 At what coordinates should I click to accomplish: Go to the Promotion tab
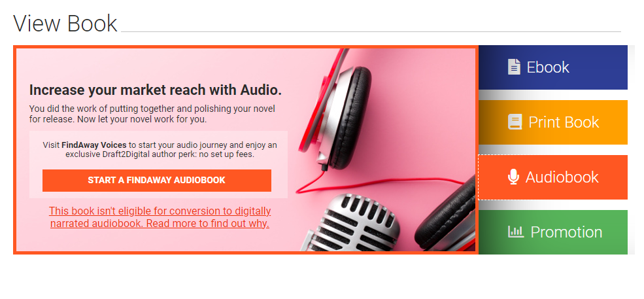553,232
